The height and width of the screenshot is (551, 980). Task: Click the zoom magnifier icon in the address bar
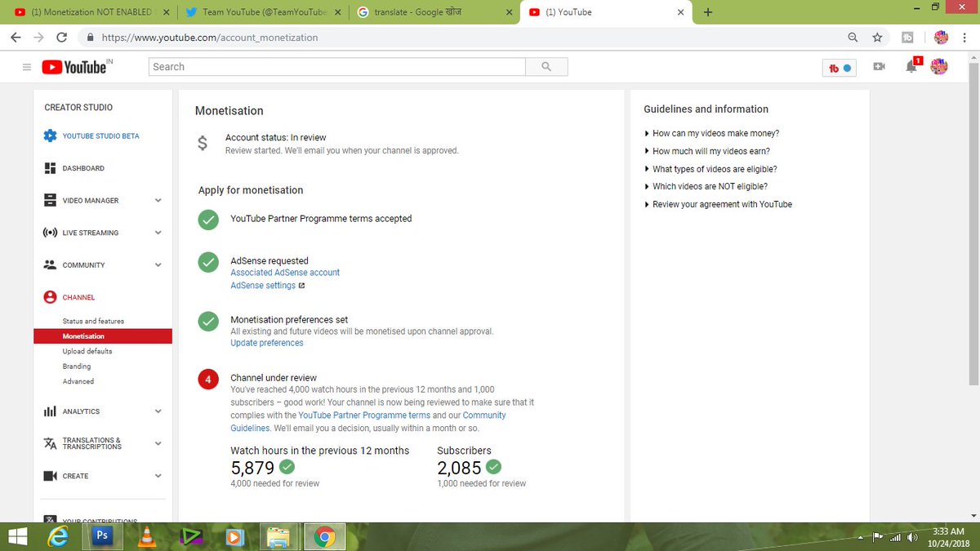[x=853, y=38]
